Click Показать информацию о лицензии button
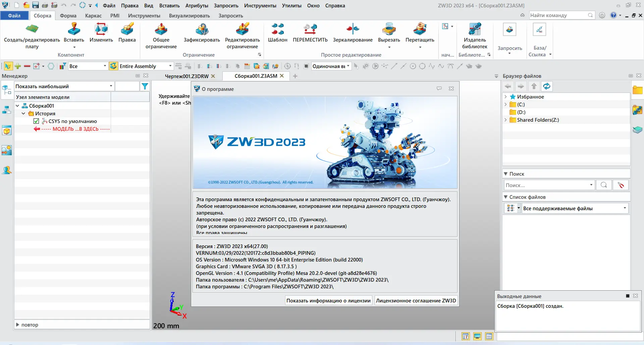 (328, 300)
